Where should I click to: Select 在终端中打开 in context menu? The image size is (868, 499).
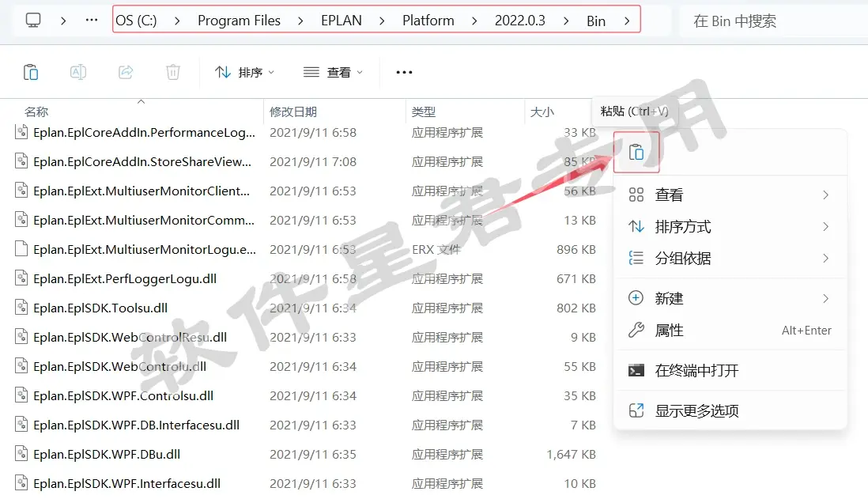(730, 371)
